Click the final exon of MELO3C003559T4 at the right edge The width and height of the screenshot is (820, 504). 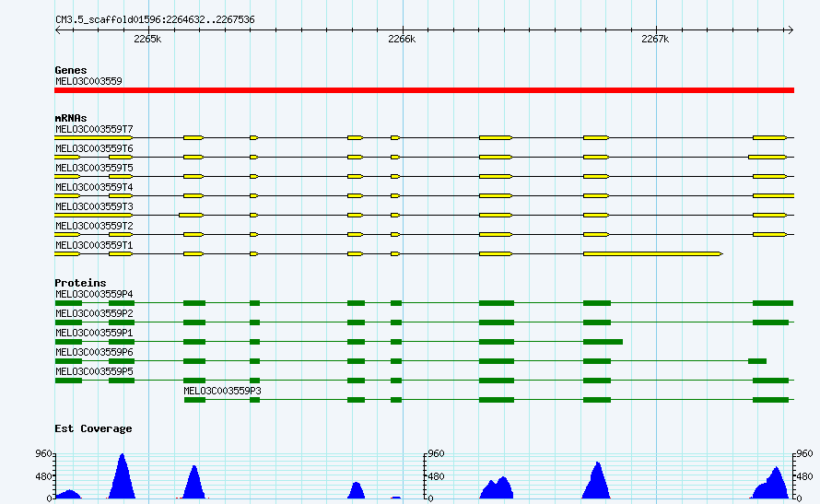pyautogui.click(x=773, y=196)
